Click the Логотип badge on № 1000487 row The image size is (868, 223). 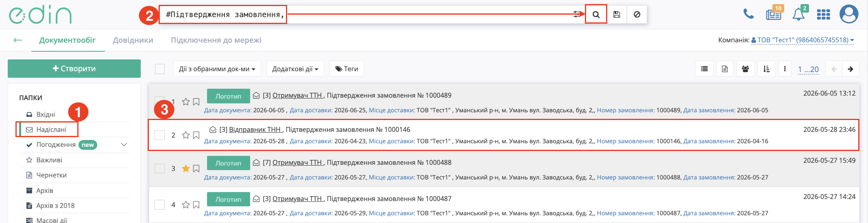229,199
